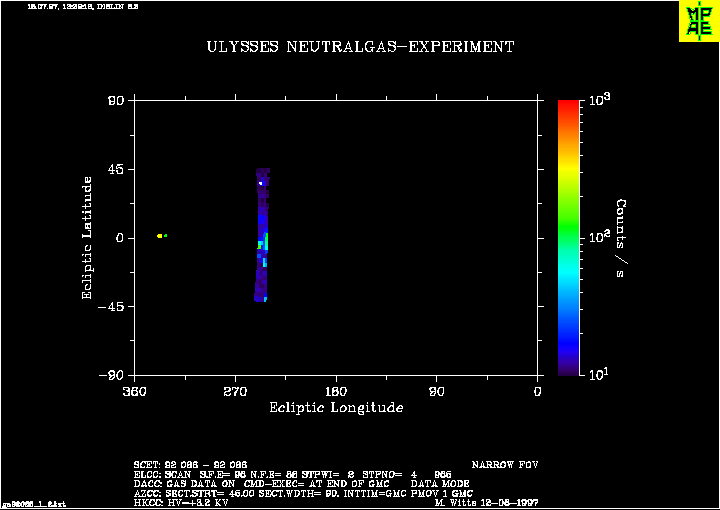Click the 45 latitude tick label
Viewport: 720px width, 510px height.
117,169
